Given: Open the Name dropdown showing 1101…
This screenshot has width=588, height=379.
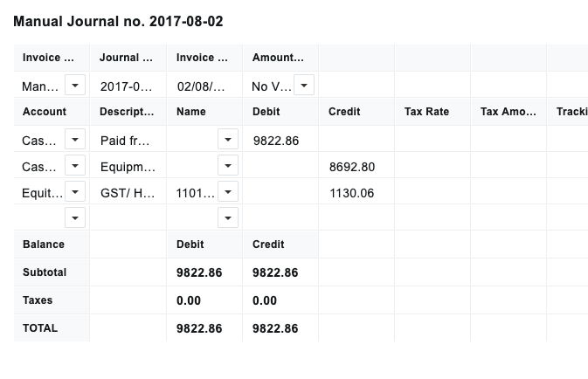Looking at the screenshot, I should pos(228,192).
